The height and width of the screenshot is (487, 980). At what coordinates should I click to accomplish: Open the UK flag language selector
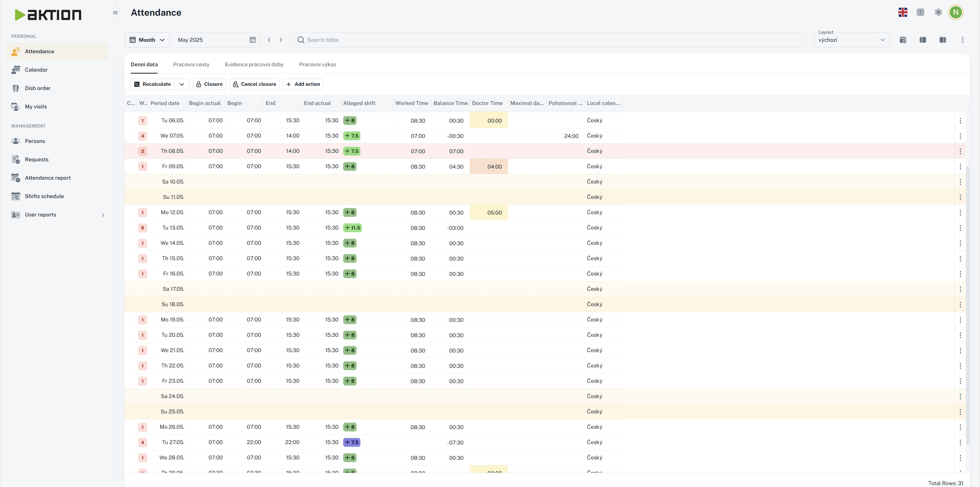click(x=903, y=12)
